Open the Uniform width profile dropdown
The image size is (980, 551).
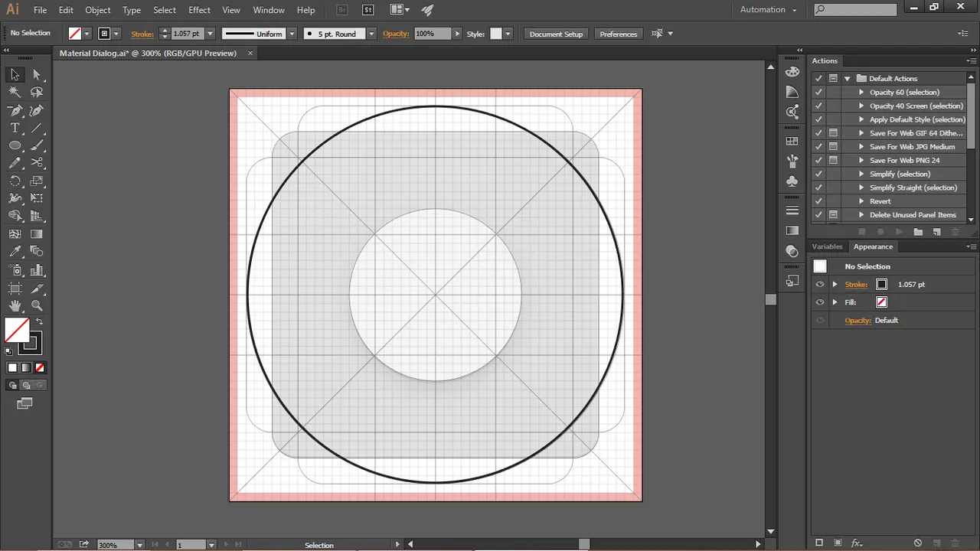point(292,34)
